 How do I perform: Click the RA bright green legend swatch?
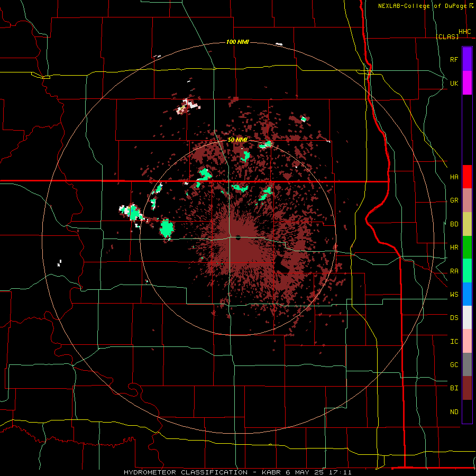[x=467, y=271]
